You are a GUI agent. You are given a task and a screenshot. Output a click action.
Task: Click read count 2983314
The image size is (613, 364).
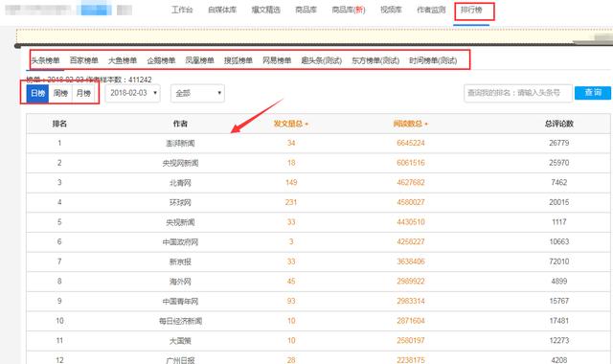(411, 301)
